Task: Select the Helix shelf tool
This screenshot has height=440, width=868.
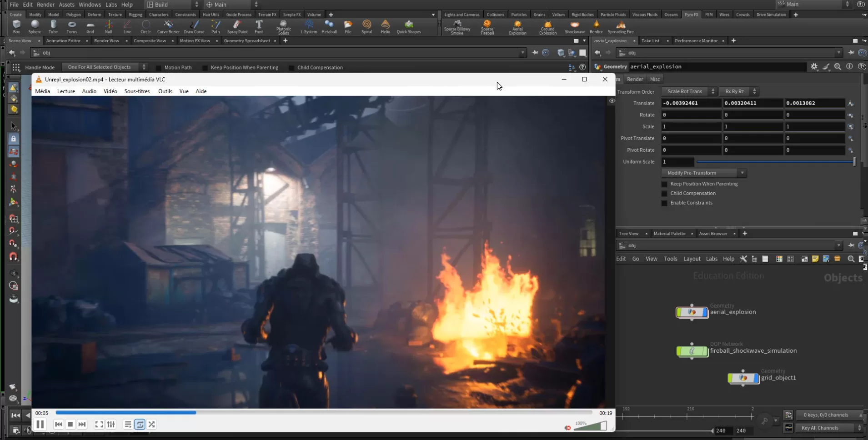Action: (385, 26)
